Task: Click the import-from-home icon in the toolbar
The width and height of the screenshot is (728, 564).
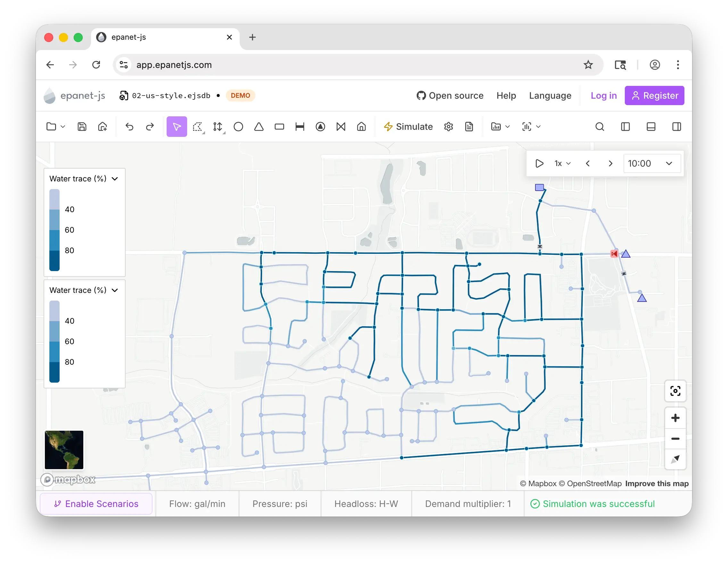Action: point(103,127)
